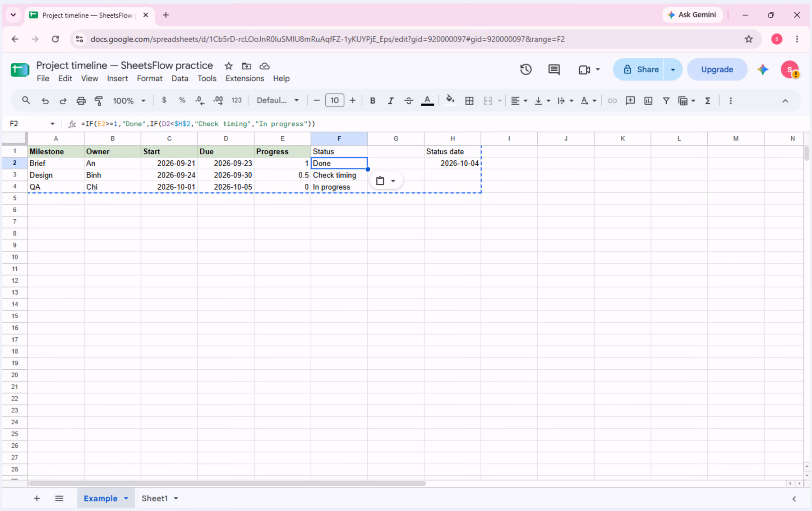Click the print icon

click(81, 101)
